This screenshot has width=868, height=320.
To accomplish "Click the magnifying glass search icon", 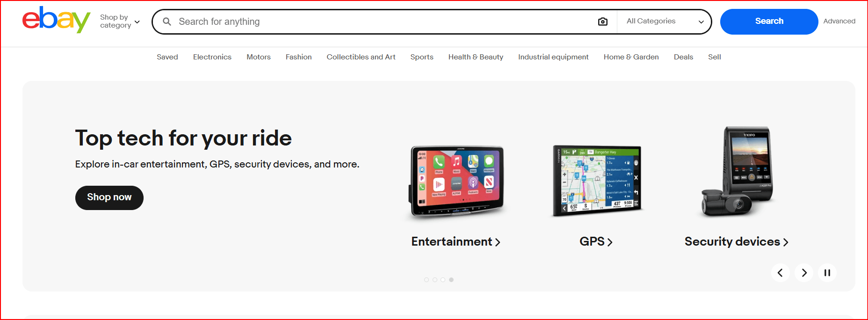I will click(x=167, y=22).
